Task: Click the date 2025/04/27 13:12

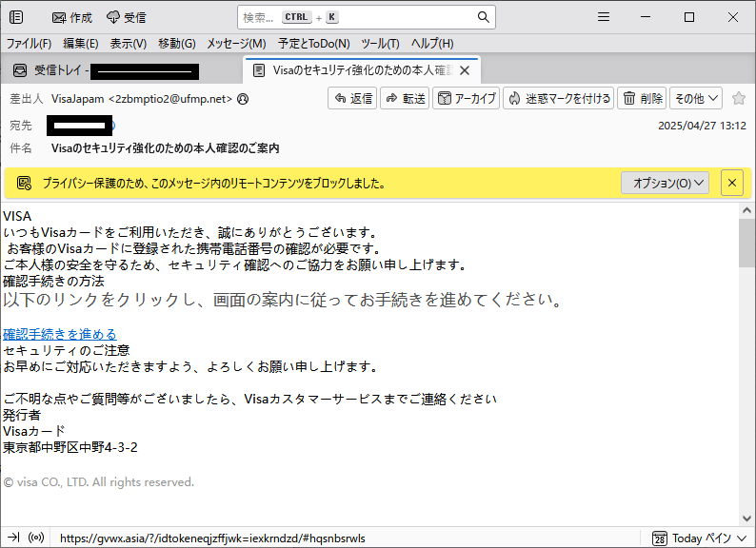Action: coord(702,126)
